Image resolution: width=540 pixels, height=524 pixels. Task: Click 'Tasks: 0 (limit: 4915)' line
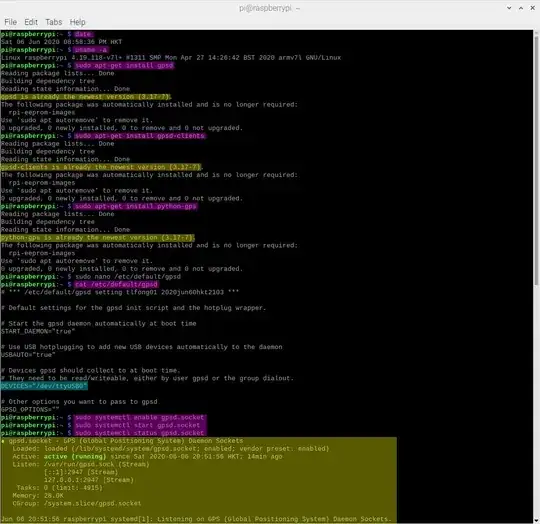coord(59,488)
